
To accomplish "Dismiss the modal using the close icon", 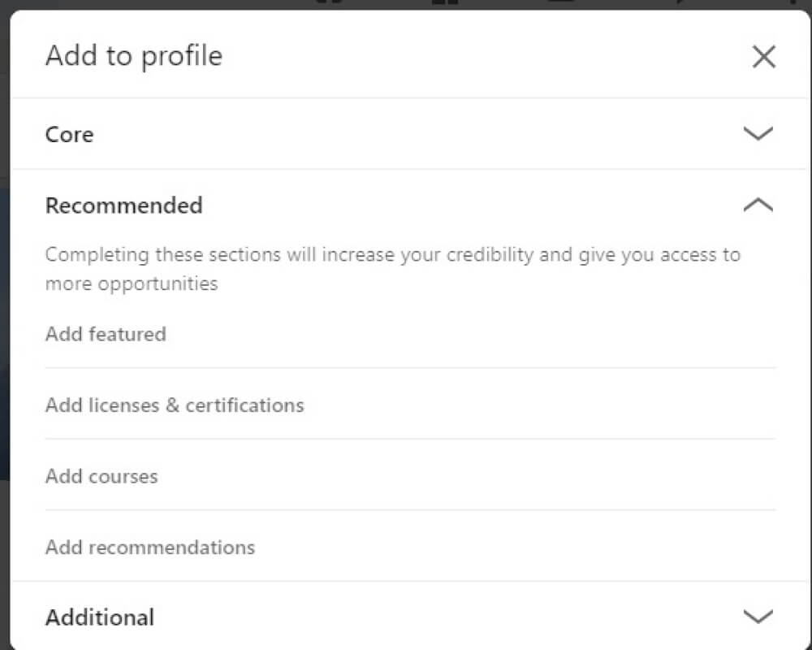I will 763,56.
